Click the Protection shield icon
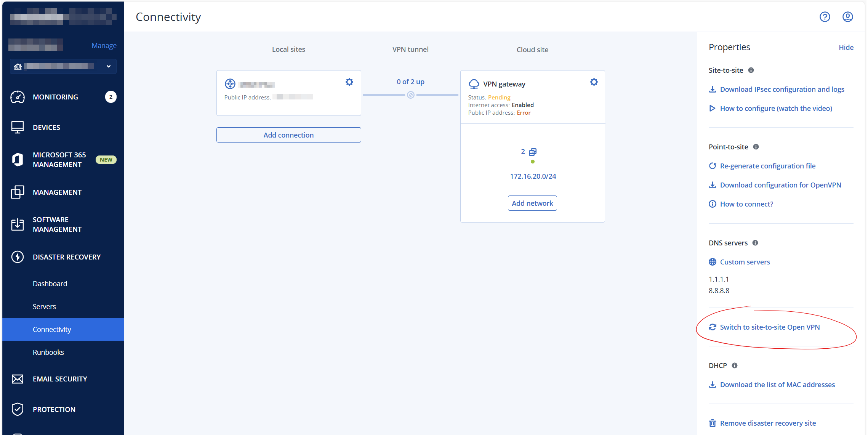868x439 pixels. 18,409
